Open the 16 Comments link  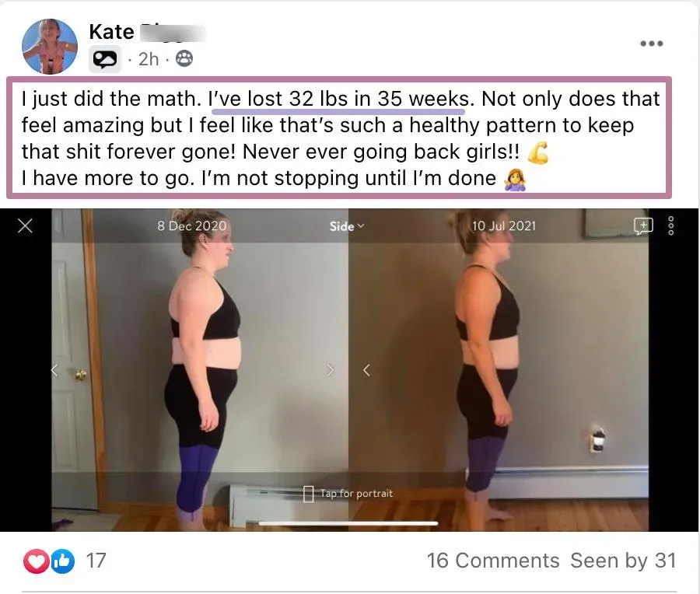pos(493,561)
